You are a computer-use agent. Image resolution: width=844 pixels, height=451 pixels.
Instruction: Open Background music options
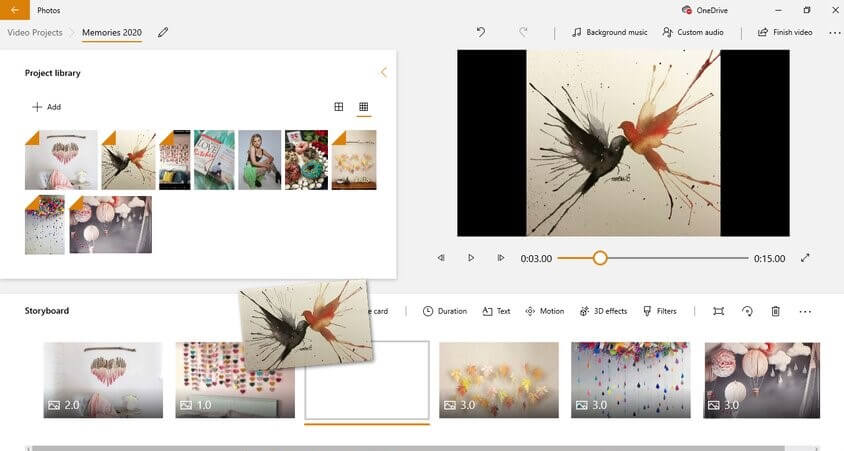tap(609, 32)
